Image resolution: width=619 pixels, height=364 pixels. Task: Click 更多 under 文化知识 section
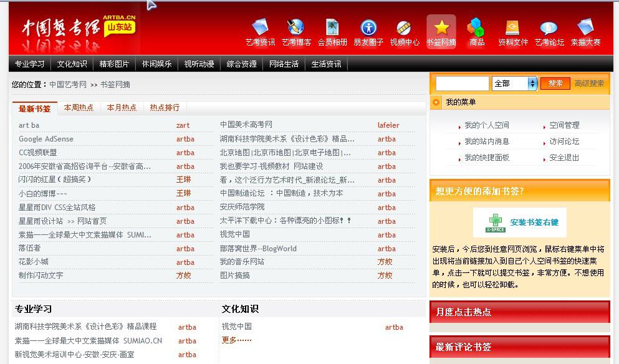pyautogui.click(x=236, y=340)
